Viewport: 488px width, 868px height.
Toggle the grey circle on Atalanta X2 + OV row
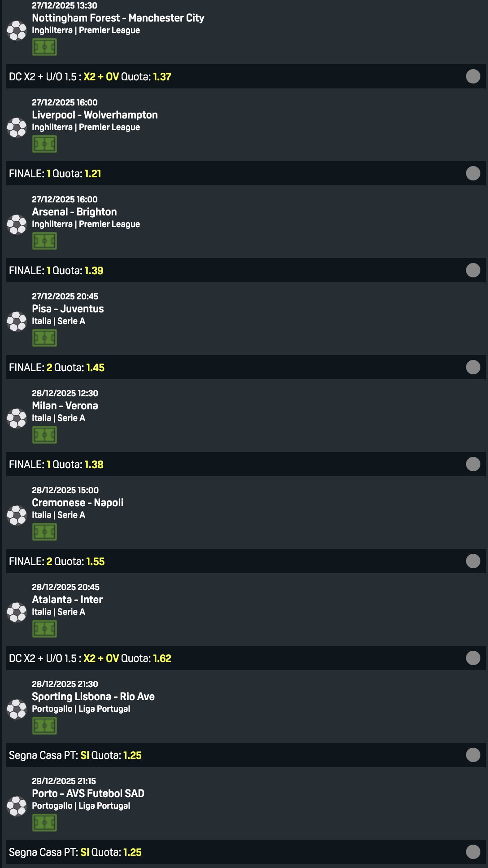473,658
